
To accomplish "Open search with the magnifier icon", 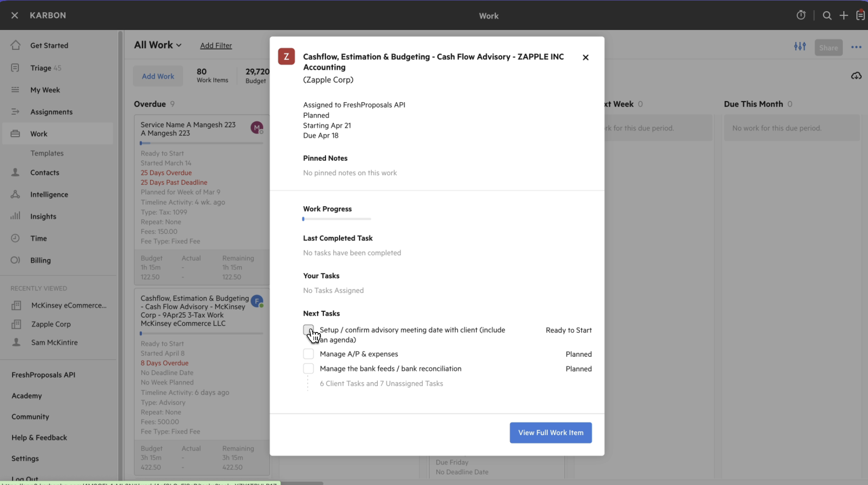I will 827,15.
